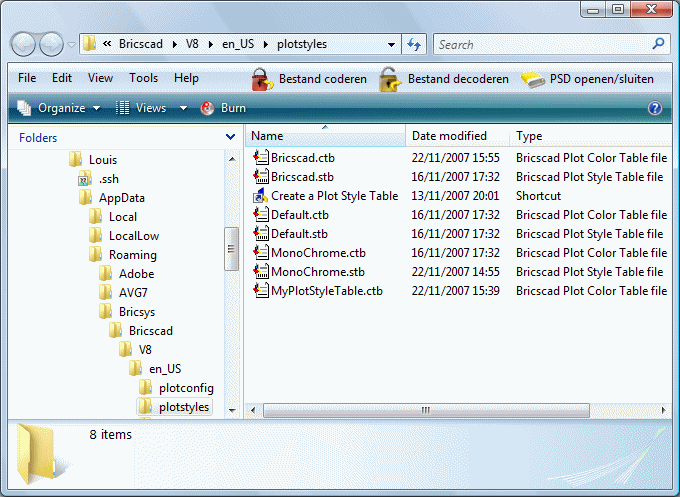
Task: Click the .ssh folder icon in tree
Action: pyautogui.click(x=85, y=179)
